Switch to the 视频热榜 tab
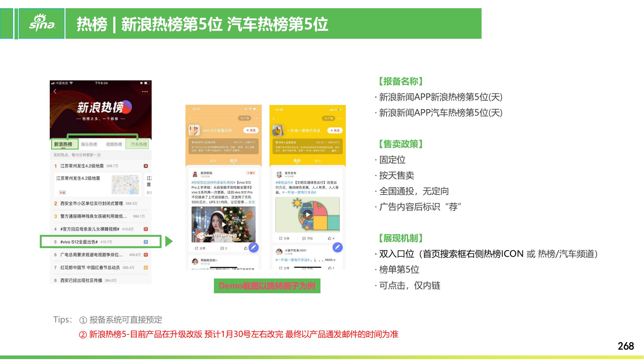644x362 pixels. (114, 144)
